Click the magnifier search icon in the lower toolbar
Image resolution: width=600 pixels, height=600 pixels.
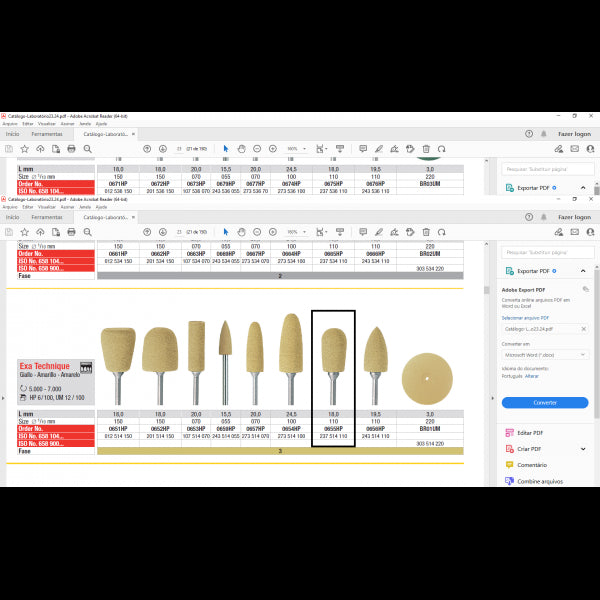click(x=88, y=231)
